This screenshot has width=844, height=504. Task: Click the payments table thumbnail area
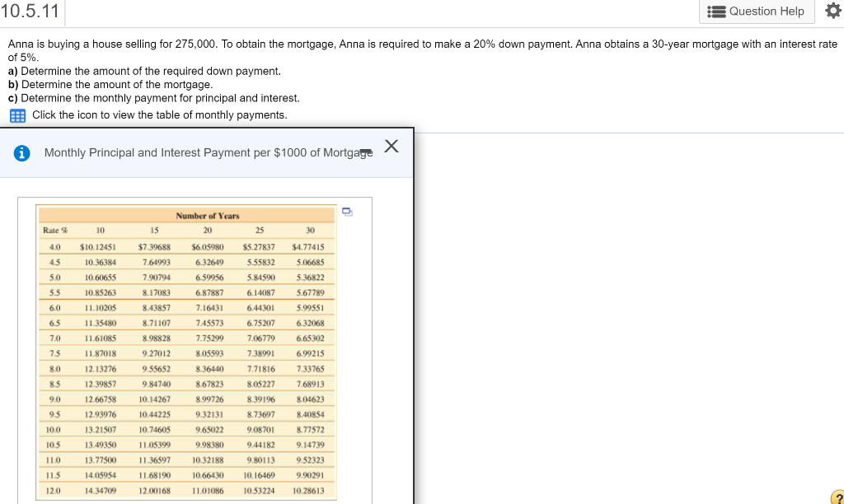[195, 354]
